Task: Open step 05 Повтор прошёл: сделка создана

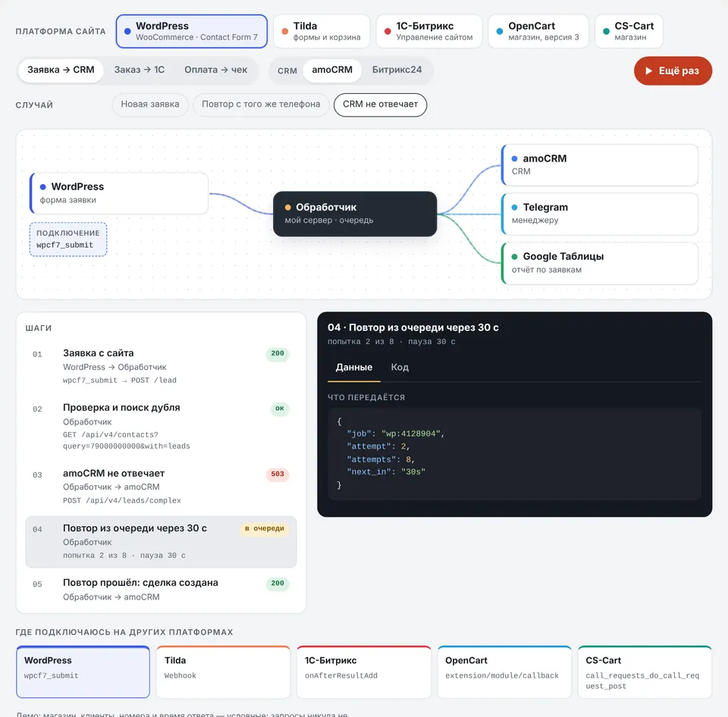Action: 161,590
